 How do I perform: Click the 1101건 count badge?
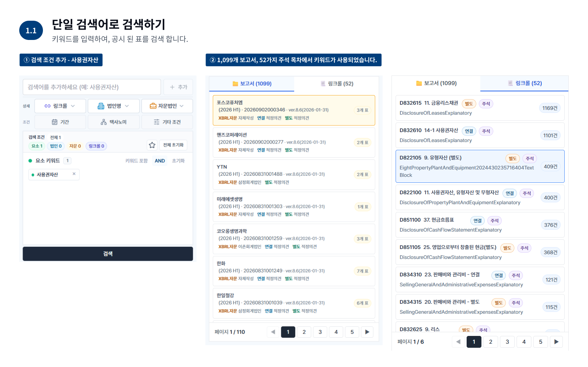click(550, 135)
